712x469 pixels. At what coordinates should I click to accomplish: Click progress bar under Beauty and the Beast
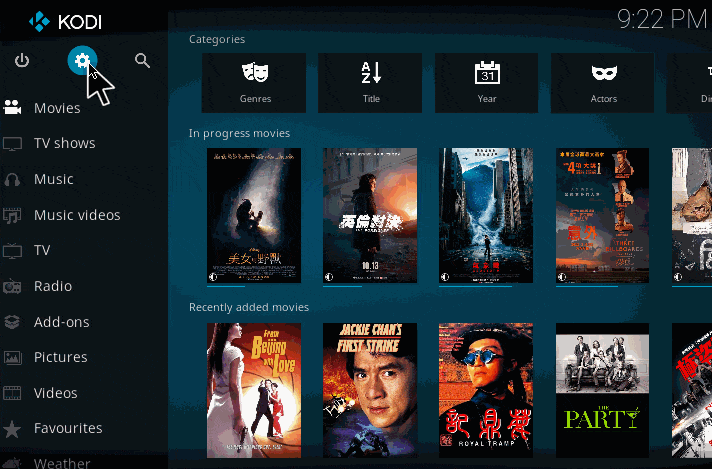tap(226, 286)
